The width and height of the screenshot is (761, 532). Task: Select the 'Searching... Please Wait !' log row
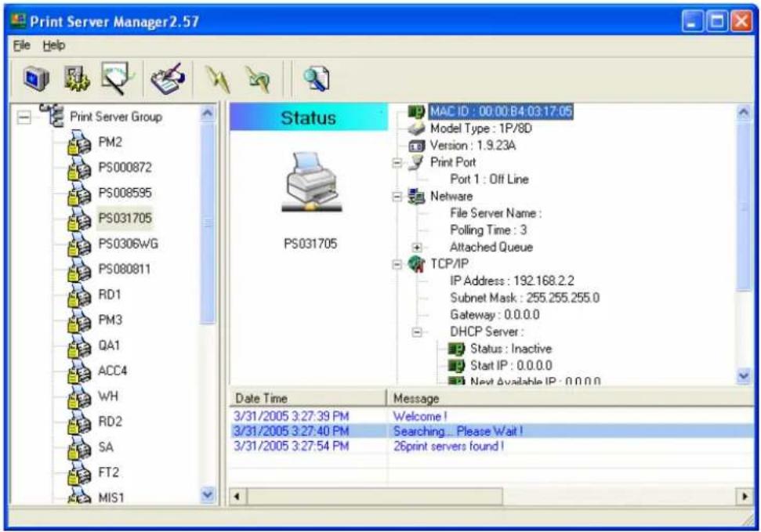[x=492, y=431]
